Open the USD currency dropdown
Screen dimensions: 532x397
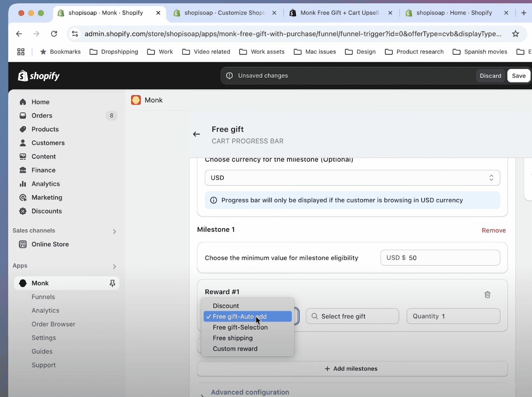click(352, 178)
